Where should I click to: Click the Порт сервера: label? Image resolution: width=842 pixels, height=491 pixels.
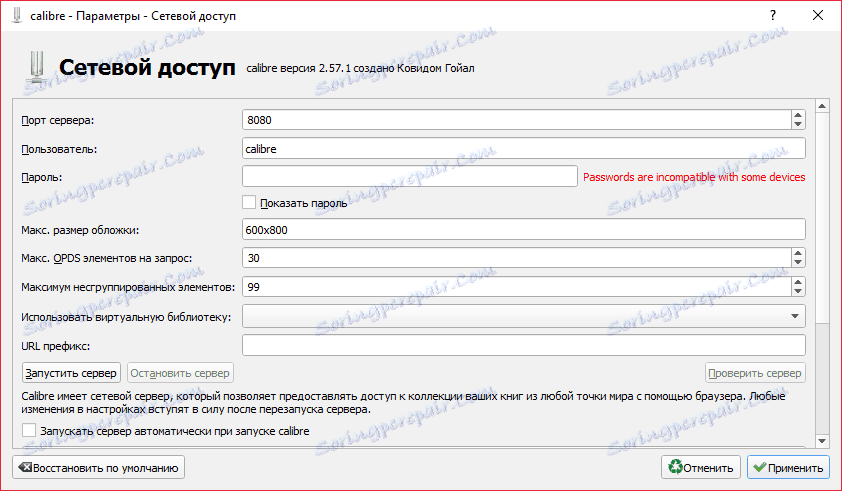click(x=57, y=120)
